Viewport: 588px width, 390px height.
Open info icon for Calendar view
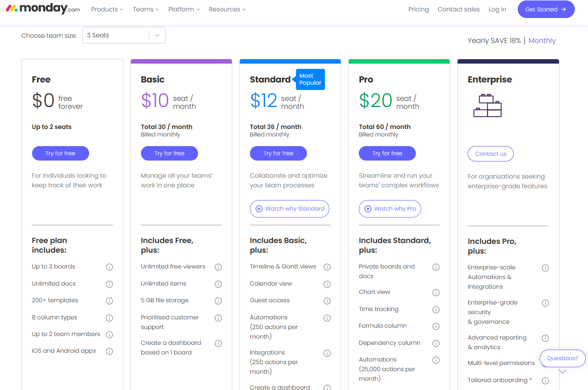(x=327, y=284)
